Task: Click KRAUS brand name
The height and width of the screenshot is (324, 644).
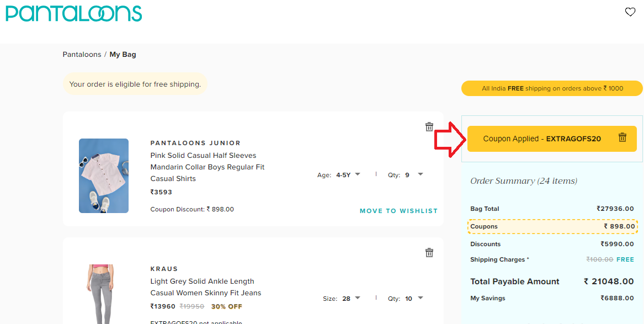Action: click(164, 269)
